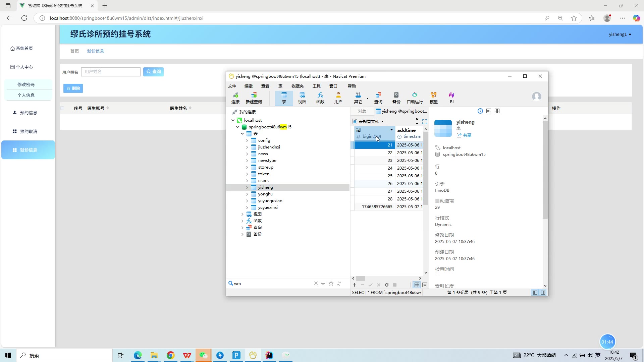Image resolution: width=644 pixels, height=362 pixels.
Task: Open the 模型 (Model) toolbar icon
Action: [x=433, y=98]
